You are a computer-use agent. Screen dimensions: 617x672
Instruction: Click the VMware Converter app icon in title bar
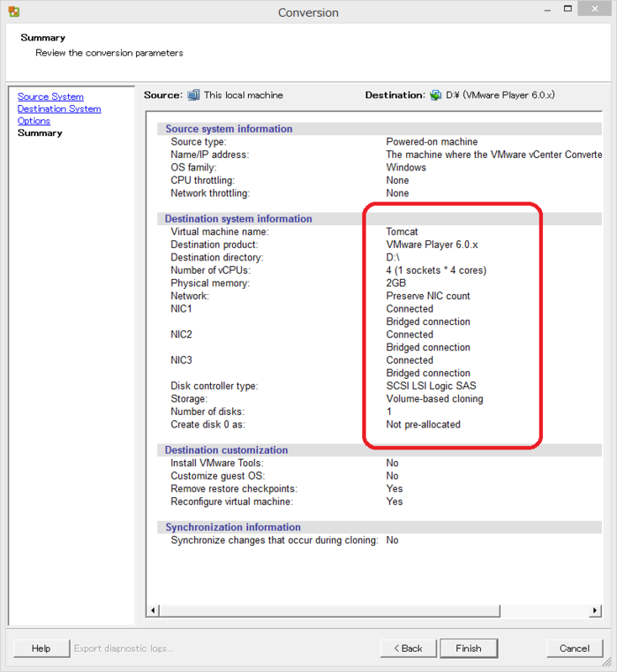(13, 12)
